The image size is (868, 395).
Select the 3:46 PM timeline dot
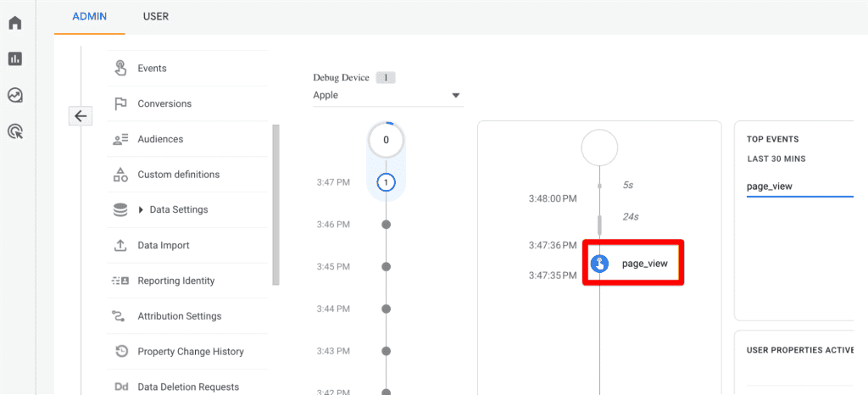click(387, 225)
